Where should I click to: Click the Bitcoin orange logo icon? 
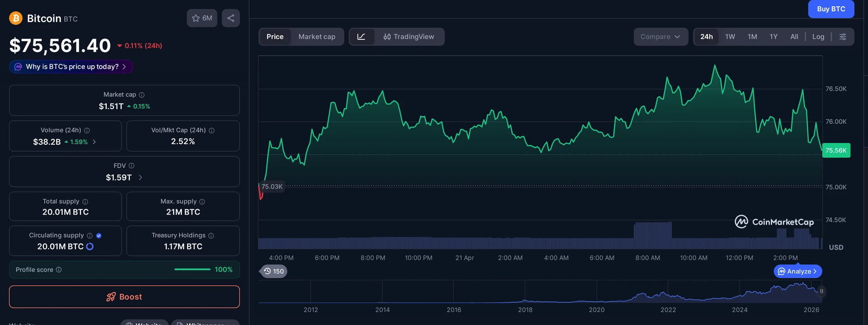(x=16, y=18)
